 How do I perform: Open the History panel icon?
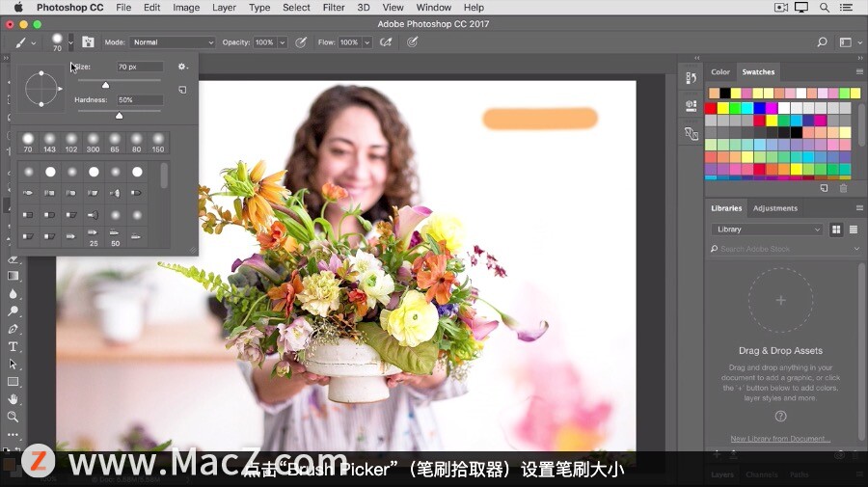(x=691, y=78)
